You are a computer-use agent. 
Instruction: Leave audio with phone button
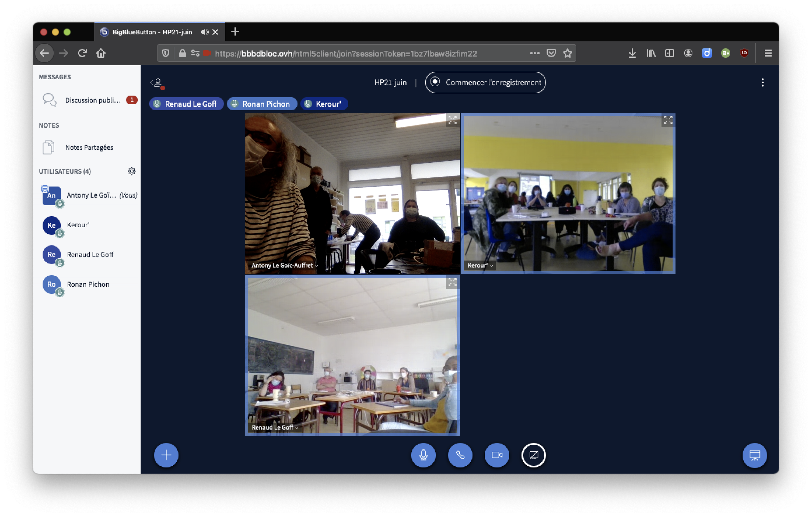[x=460, y=455]
